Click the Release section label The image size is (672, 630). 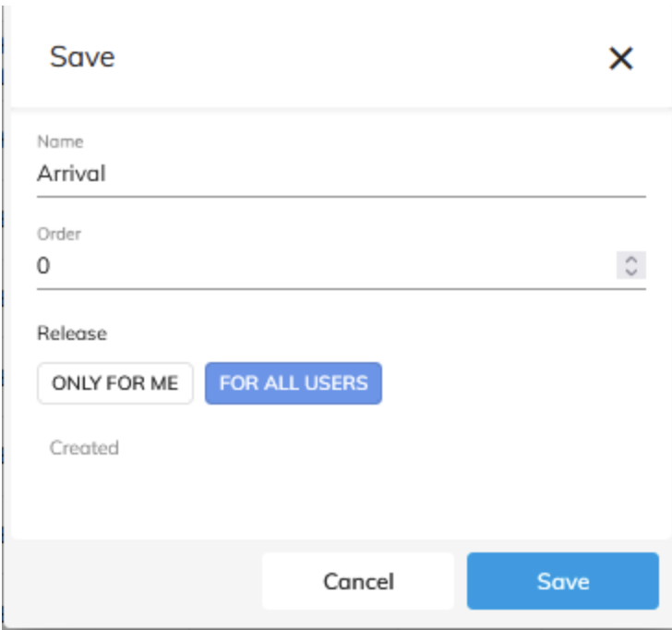click(72, 333)
